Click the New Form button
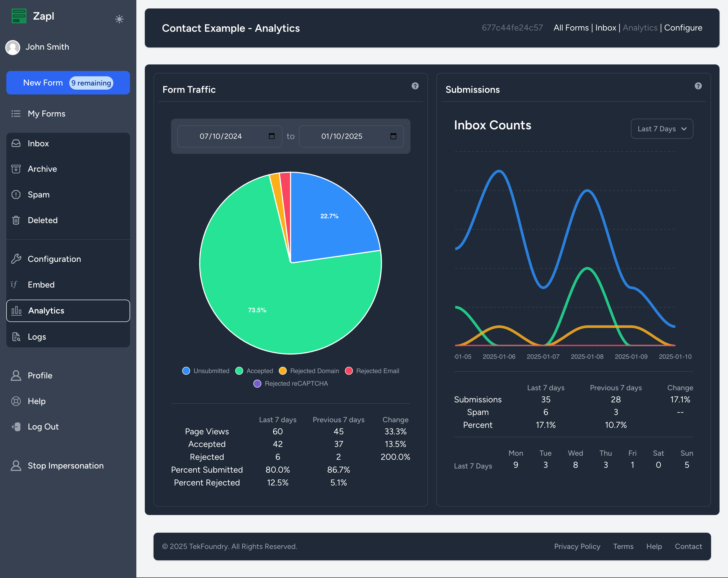Screen dimensions: 728x578 (43, 83)
